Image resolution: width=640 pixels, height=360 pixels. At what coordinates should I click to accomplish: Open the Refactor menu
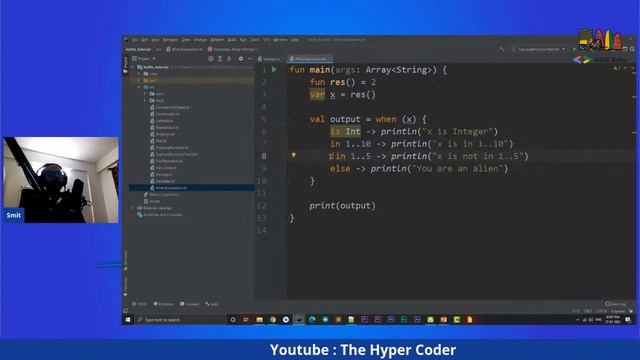[x=217, y=40]
